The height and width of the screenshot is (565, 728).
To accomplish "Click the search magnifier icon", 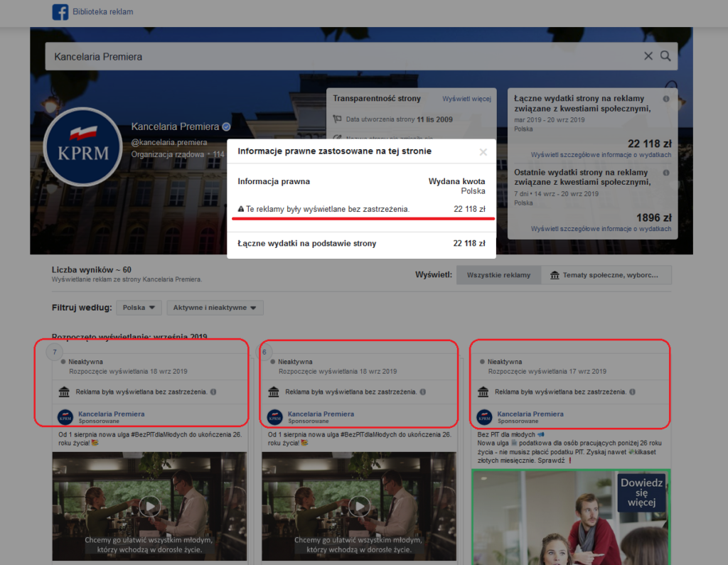I will [665, 56].
